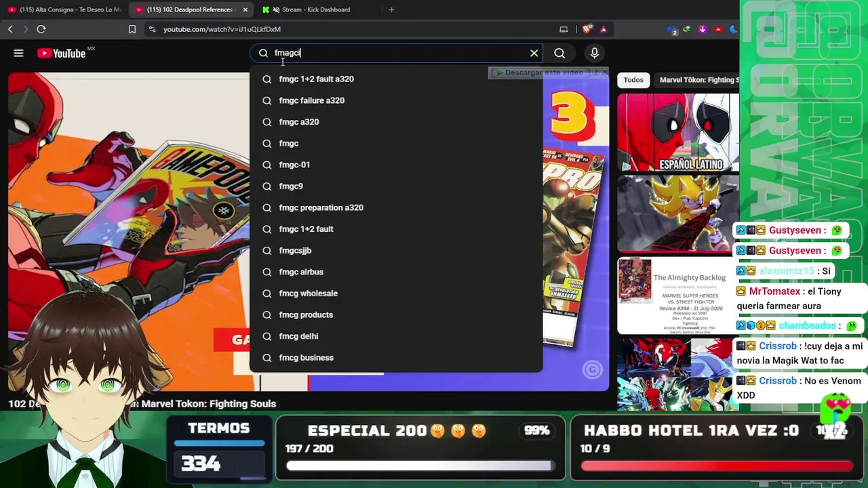Open the Brave Rewards triangle icon
Screen dimensions: 868x488
(x=603, y=29)
